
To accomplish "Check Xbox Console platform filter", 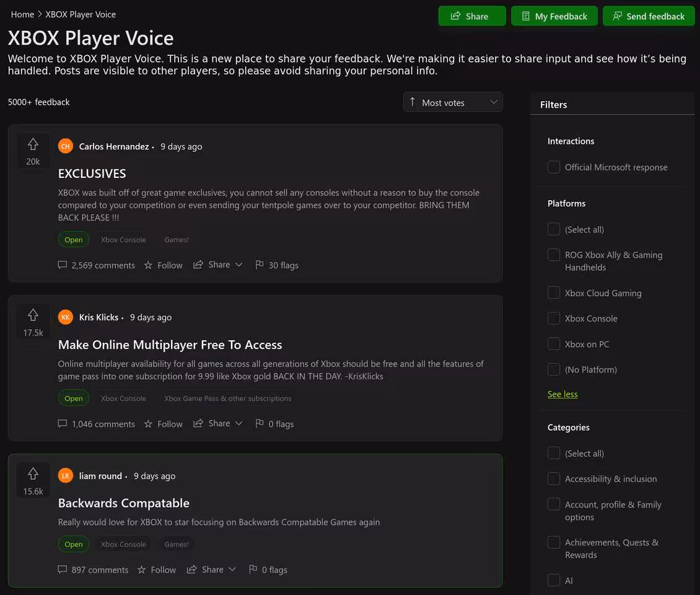I will 554,318.
